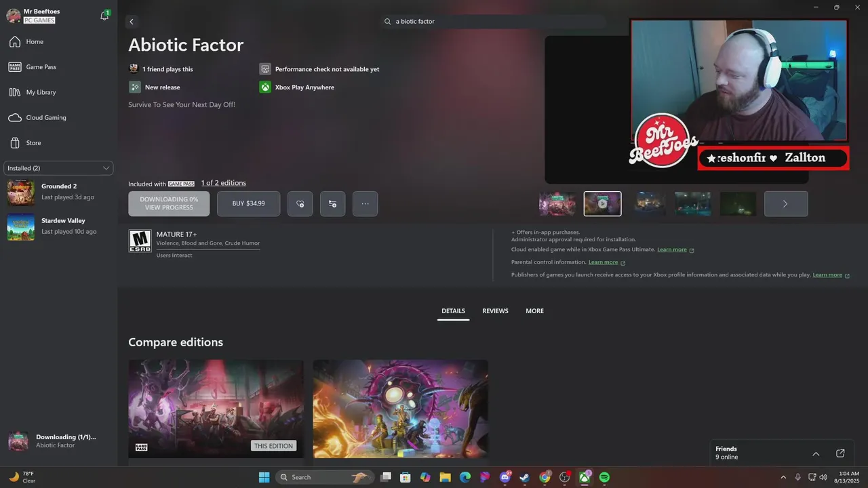Open the '1 of 2 editions' link
868x488 pixels.
pos(224,183)
